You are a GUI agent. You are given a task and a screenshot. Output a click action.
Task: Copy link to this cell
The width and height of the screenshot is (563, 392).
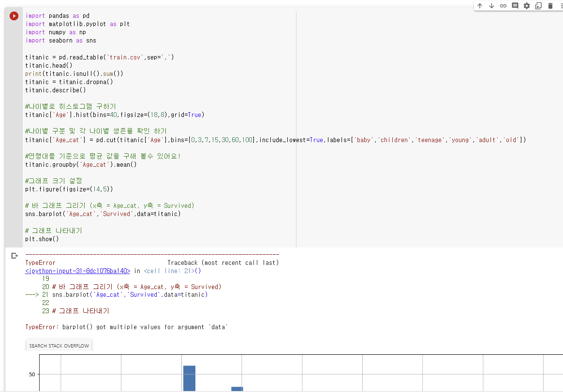tap(503, 6)
